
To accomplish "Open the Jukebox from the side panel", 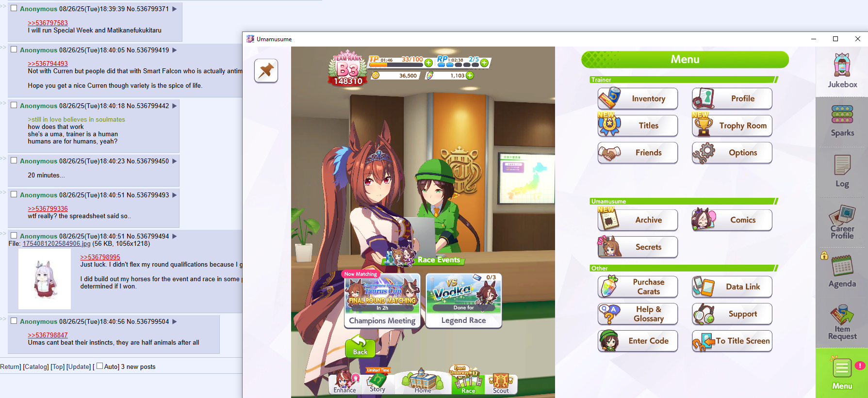I will (x=842, y=71).
